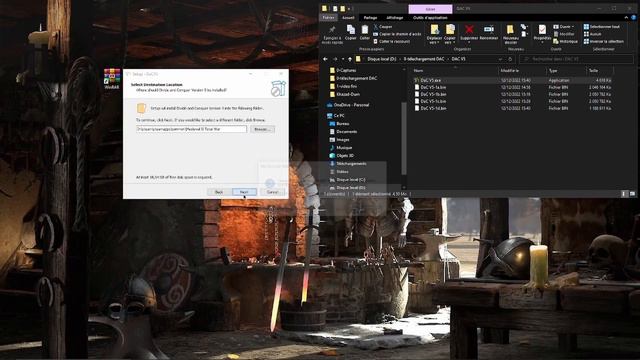
Task: Select 0-Captures folder in navigation pane
Action: click(343, 70)
